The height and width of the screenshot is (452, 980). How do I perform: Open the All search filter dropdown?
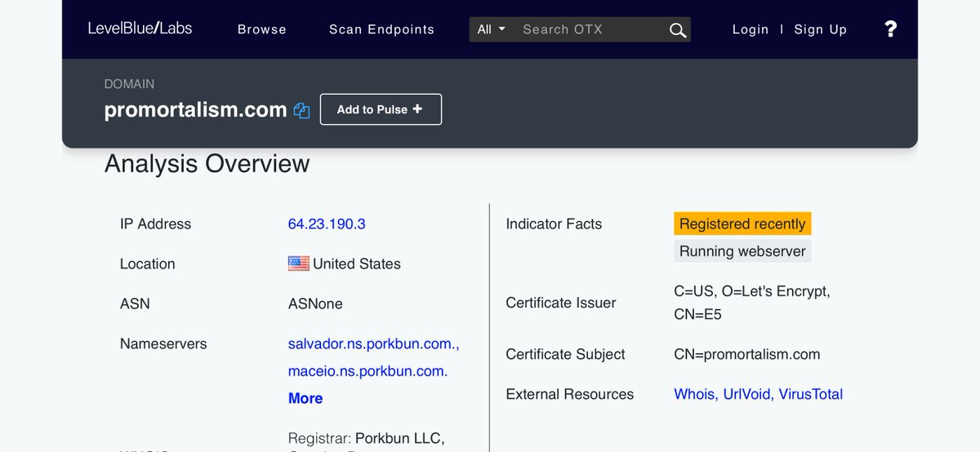coord(491,29)
